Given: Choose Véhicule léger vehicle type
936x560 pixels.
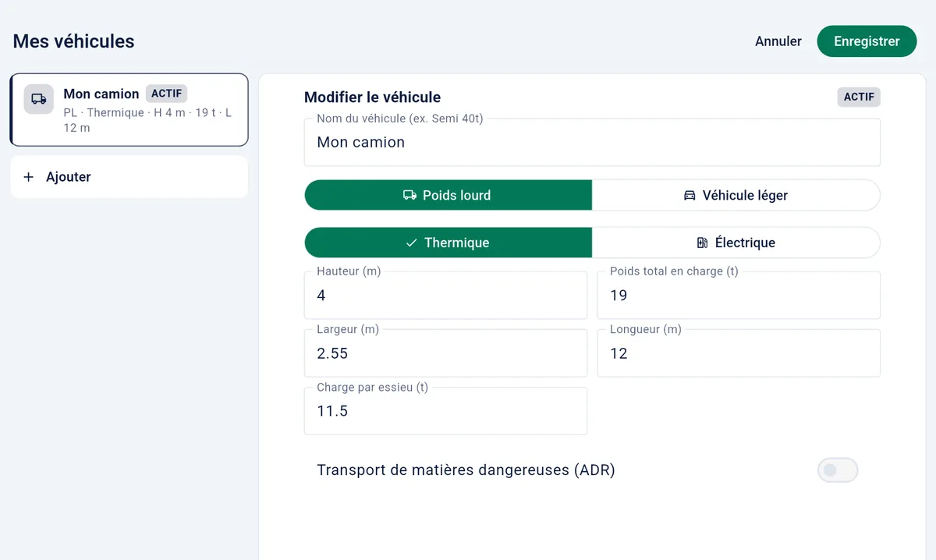Looking at the screenshot, I should (736, 195).
